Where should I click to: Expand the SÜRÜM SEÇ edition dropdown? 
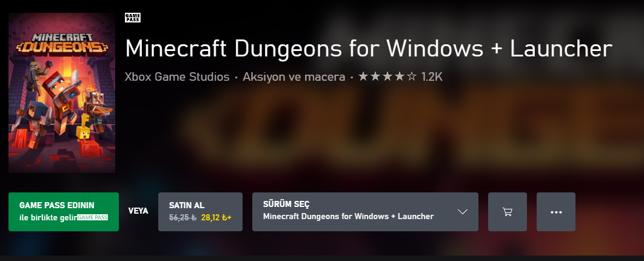pyautogui.click(x=365, y=212)
